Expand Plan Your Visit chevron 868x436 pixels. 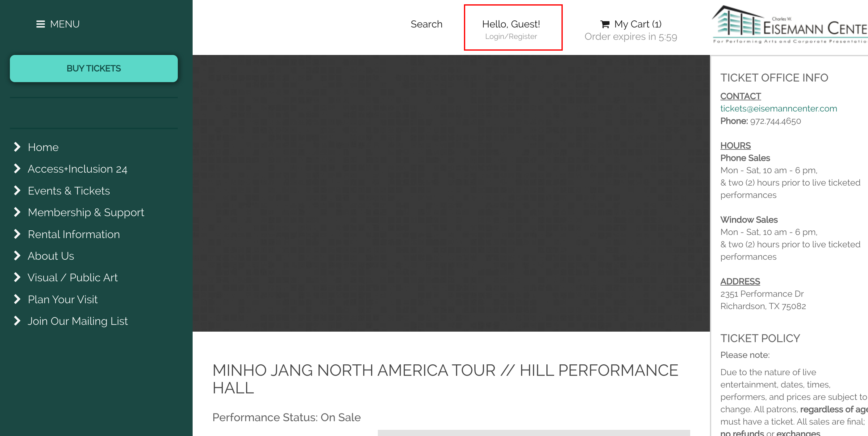coord(17,300)
